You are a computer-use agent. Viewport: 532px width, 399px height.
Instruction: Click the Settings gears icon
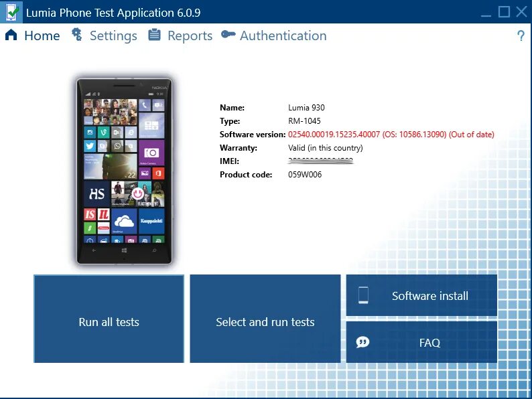pyautogui.click(x=76, y=35)
